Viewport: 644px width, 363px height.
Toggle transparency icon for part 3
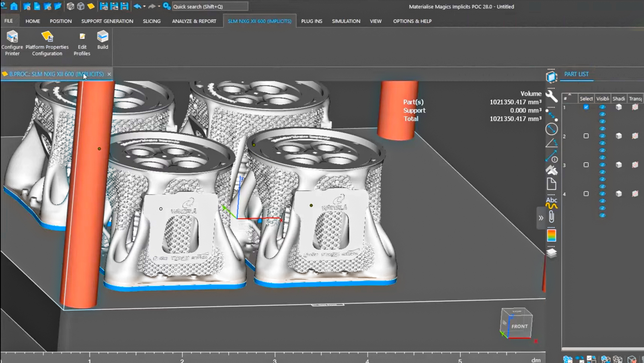[x=635, y=165]
